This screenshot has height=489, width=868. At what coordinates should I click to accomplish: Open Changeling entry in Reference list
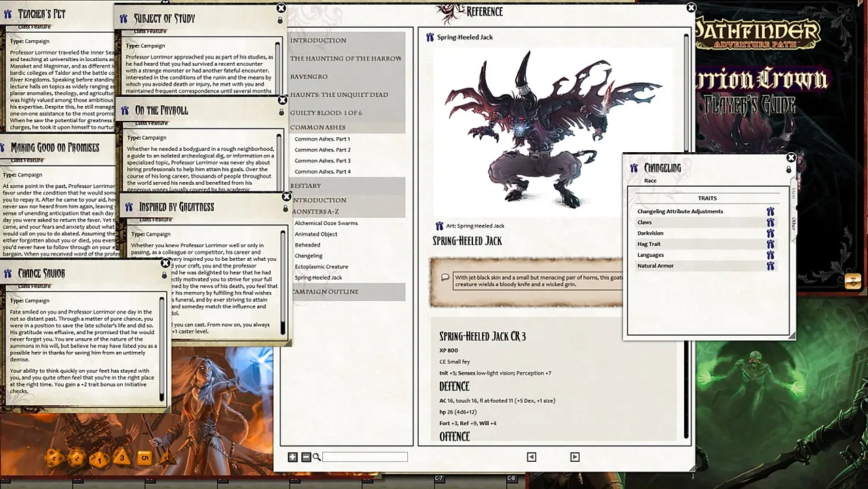coord(309,256)
